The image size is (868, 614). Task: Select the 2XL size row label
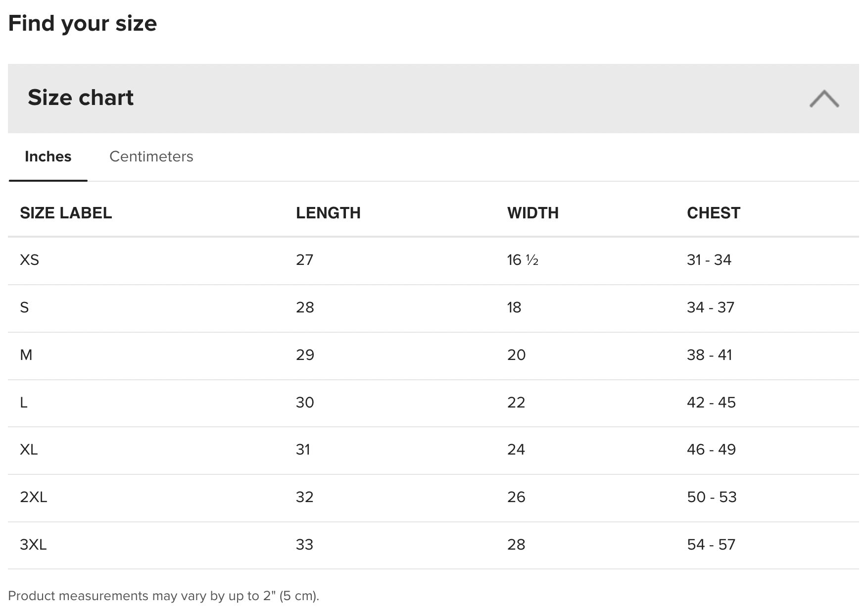click(x=33, y=497)
